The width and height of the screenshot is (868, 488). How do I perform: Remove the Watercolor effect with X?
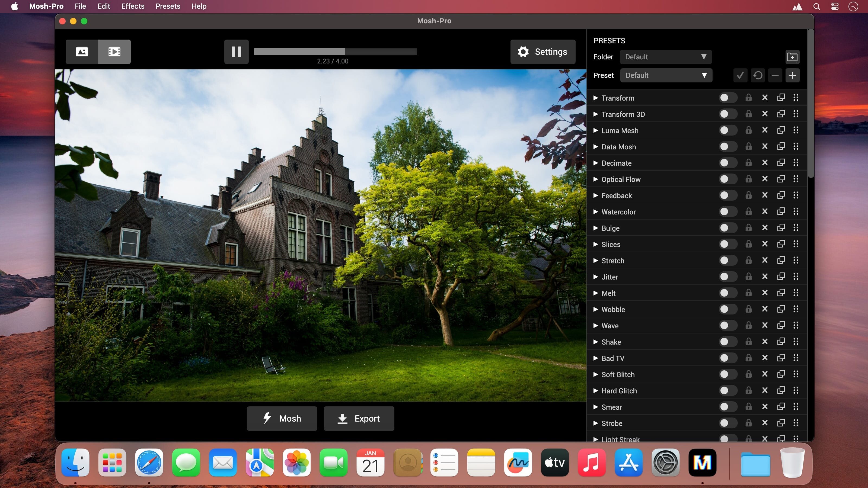pos(765,211)
